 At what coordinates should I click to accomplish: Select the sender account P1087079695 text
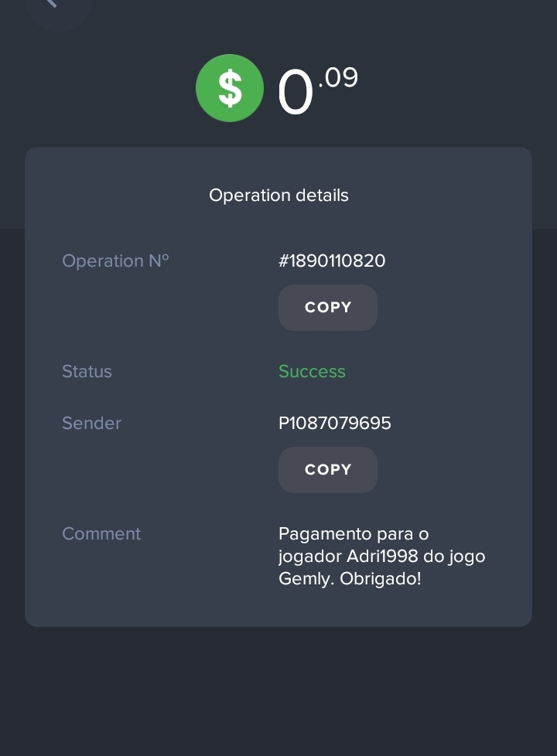point(335,424)
